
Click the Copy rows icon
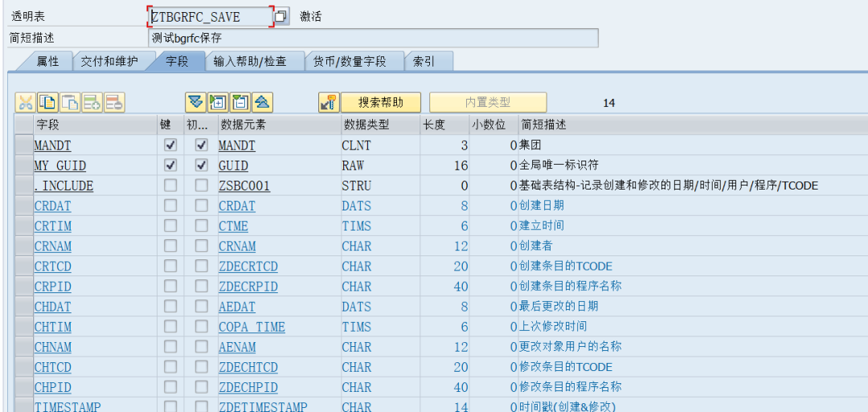pos(47,102)
